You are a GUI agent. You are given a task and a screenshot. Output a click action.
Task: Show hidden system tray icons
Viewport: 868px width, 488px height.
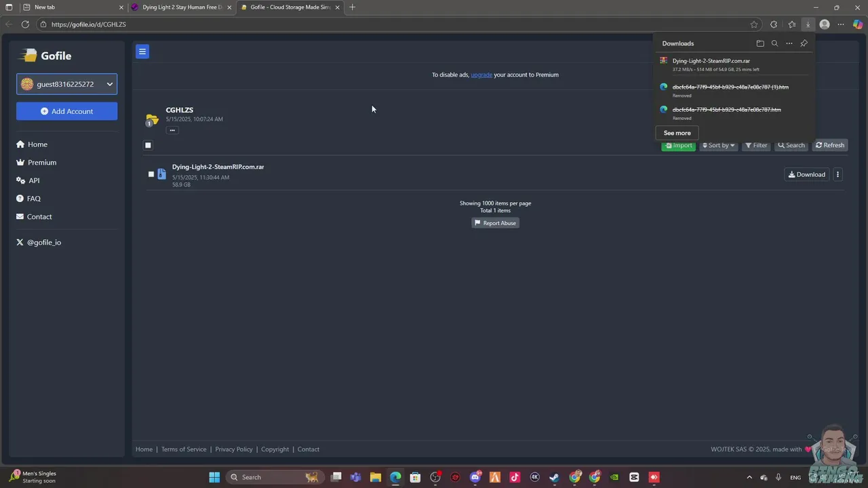pyautogui.click(x=749, y=477)
